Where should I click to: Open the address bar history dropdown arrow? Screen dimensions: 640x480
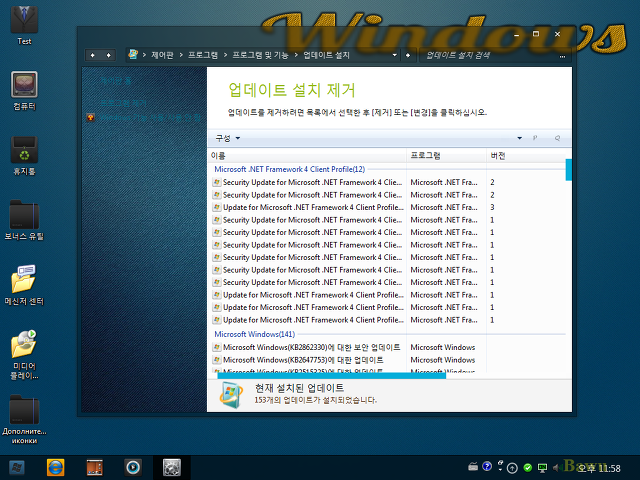click(394, 55)
